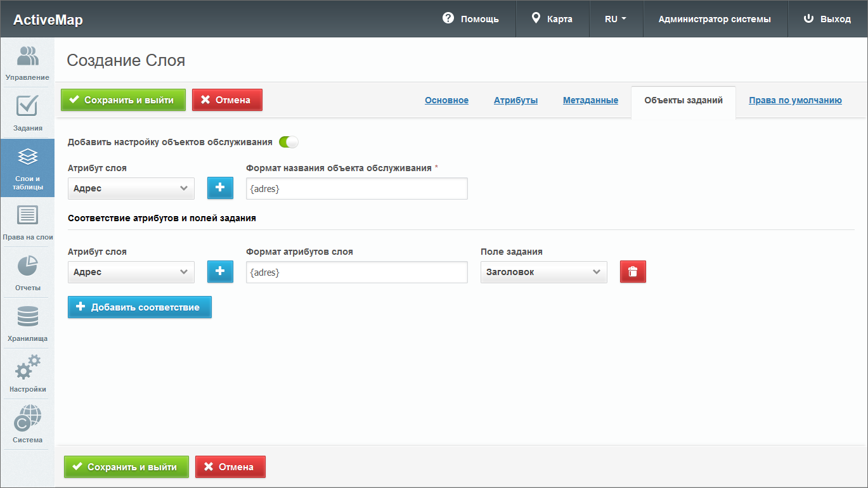Open the Поле задания Заголовок dropdown

click(543, 272)
